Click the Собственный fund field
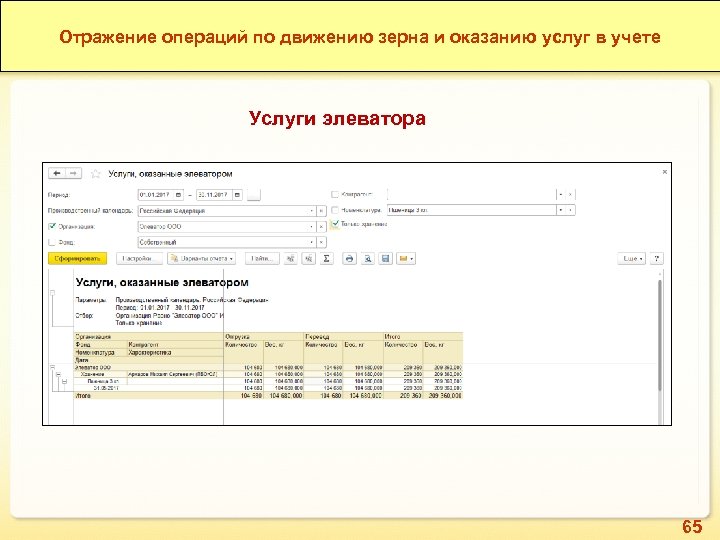The height and width of the screenshot is (540, 720). click(223, 242)
